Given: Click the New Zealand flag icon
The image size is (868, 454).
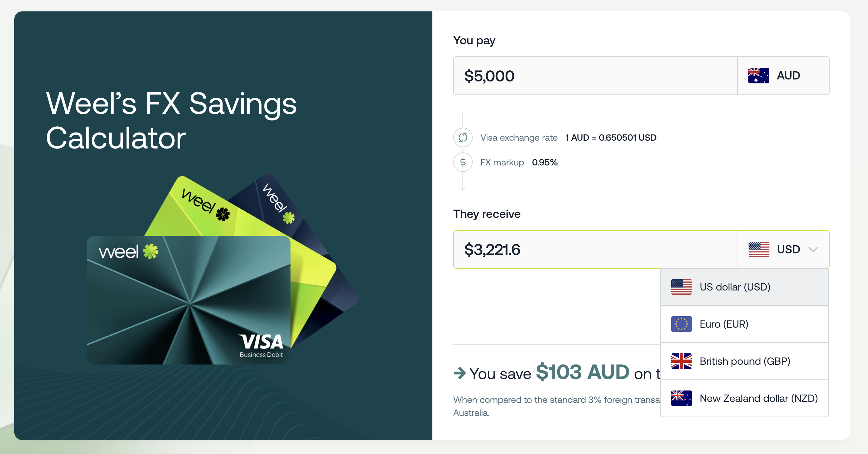Looking at the screenshot, I should coord(681,398).
